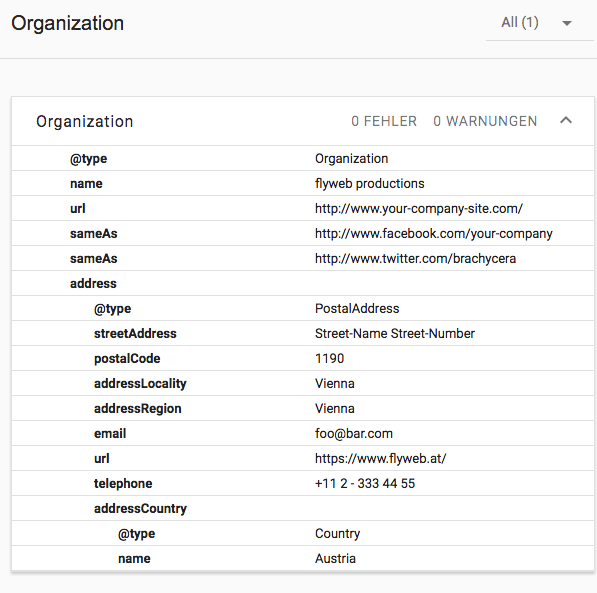Select the Country type value
The image size is (597, 593).
click(x=337, y=534)
